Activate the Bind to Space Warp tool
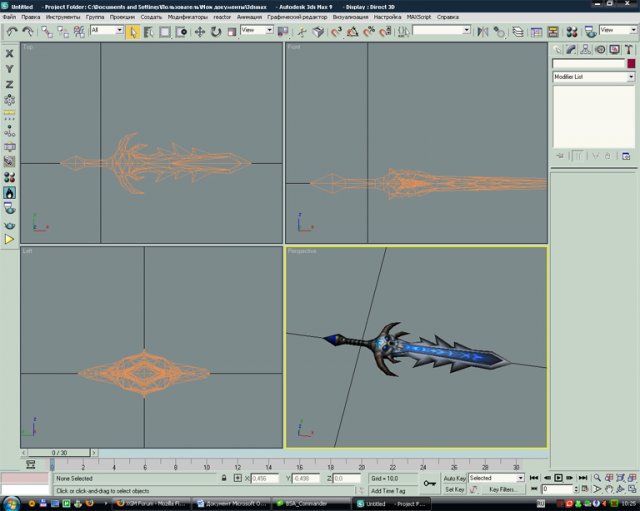Viewport: 640px width, 511px height. click(x=79, y=31)
